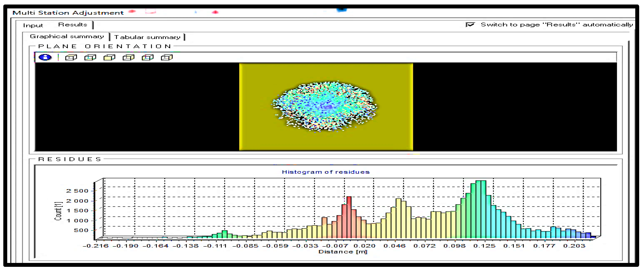Switch to the Tabular summary tab
This screenshot has height=273, width=644.
pyautogui.click(x=147, y=37)
